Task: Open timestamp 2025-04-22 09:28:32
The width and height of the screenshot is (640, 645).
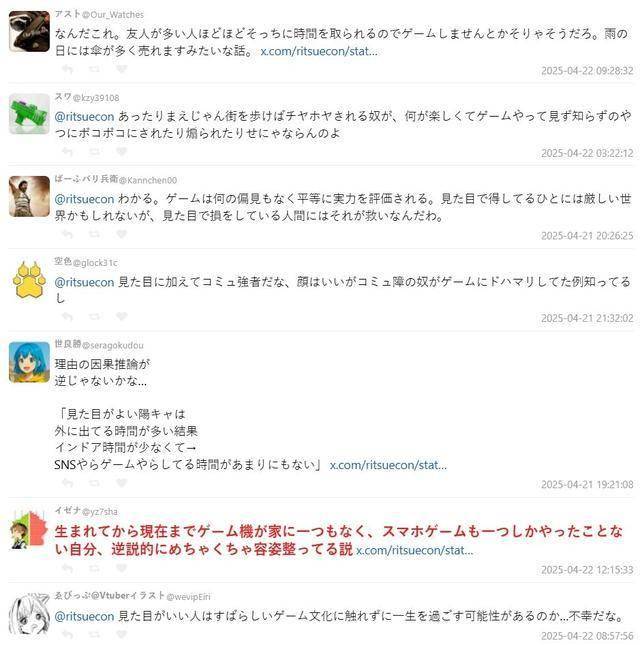Action: (587, 71)
